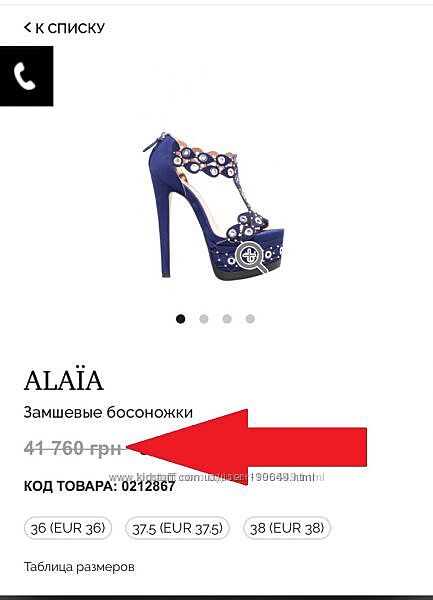Select size 38 (EUR 38)

pos(287,528)
